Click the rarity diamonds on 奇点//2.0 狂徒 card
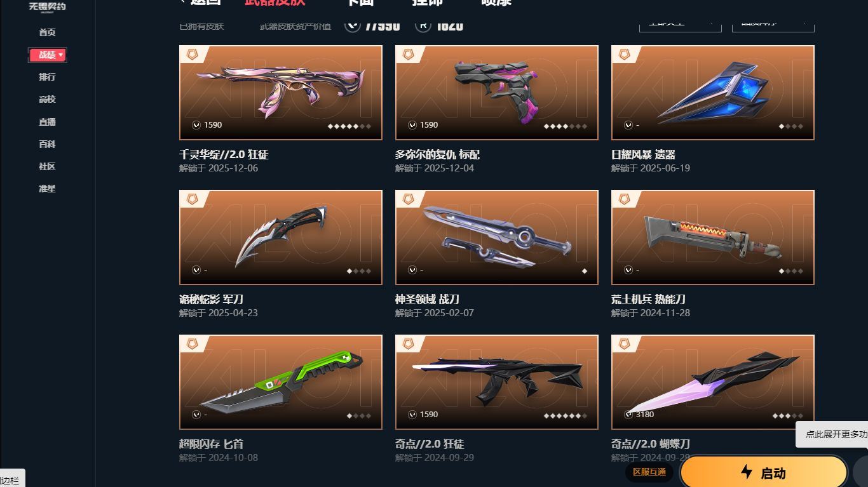Screen dimensions: 868x487 (x=565, y=416)
